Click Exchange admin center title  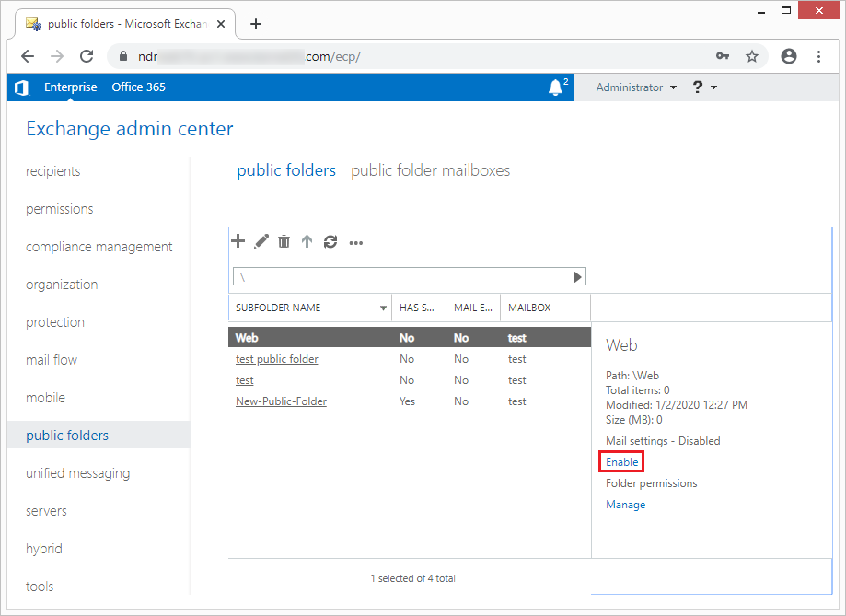[130, 129]
